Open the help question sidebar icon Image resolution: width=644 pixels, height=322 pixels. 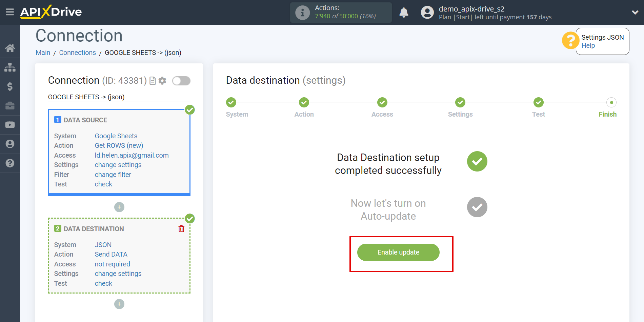[x=10, y=163]
